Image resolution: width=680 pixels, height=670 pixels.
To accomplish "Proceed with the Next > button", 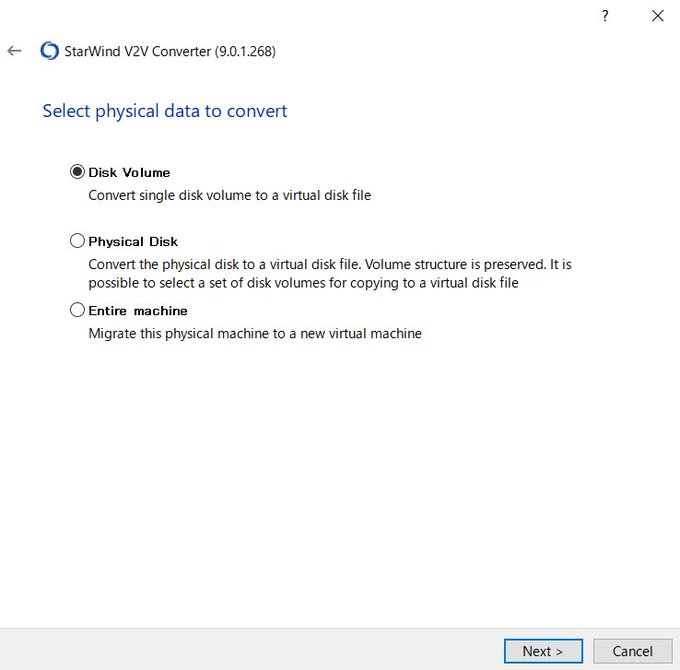I will point(543,651).
